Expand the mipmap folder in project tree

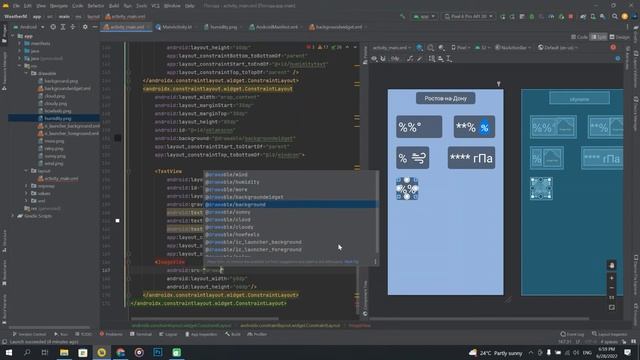point(27,186)
